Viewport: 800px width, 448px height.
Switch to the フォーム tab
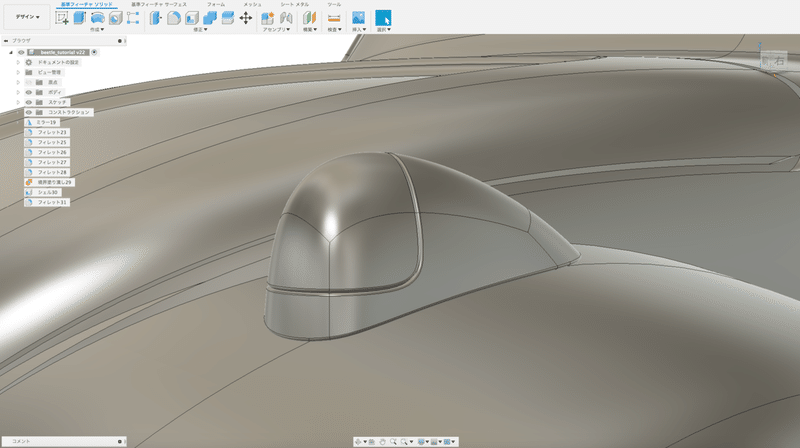pos(216,5)
